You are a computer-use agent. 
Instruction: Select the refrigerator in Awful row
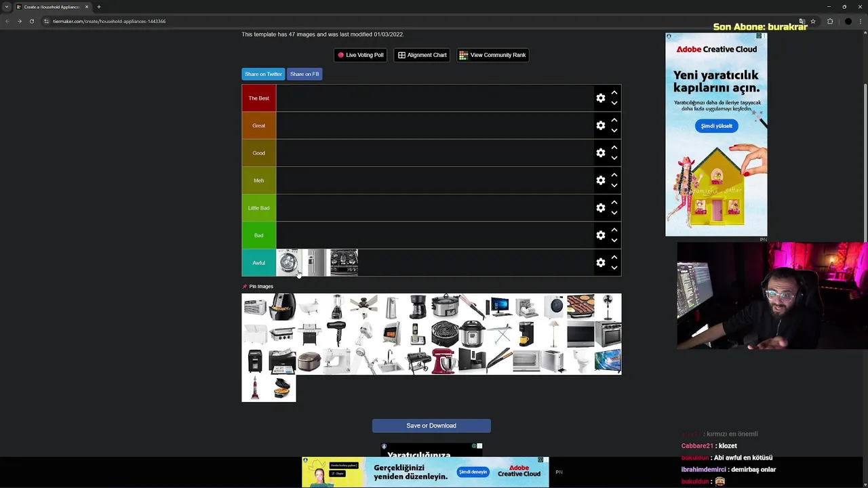click(317, 263)
